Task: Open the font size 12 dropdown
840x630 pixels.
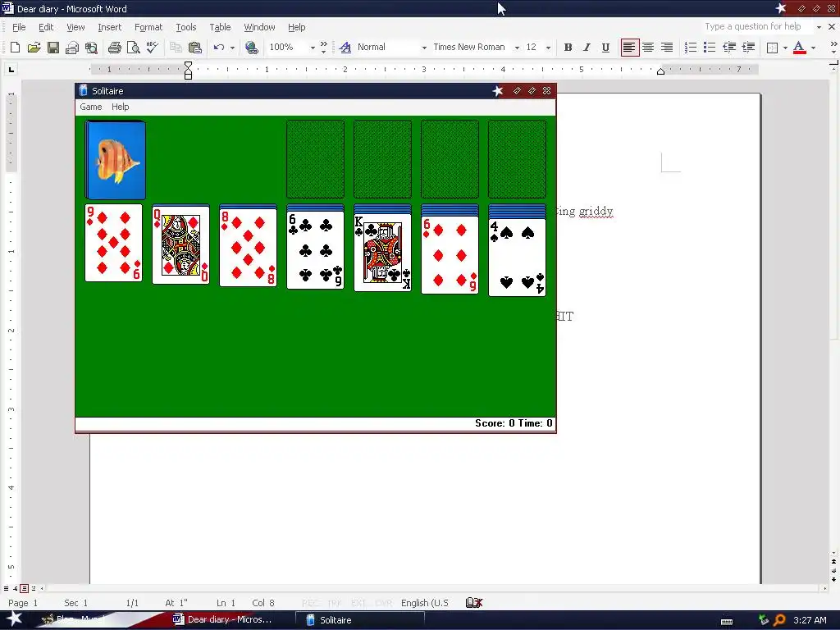Action: tap(548, 48)
